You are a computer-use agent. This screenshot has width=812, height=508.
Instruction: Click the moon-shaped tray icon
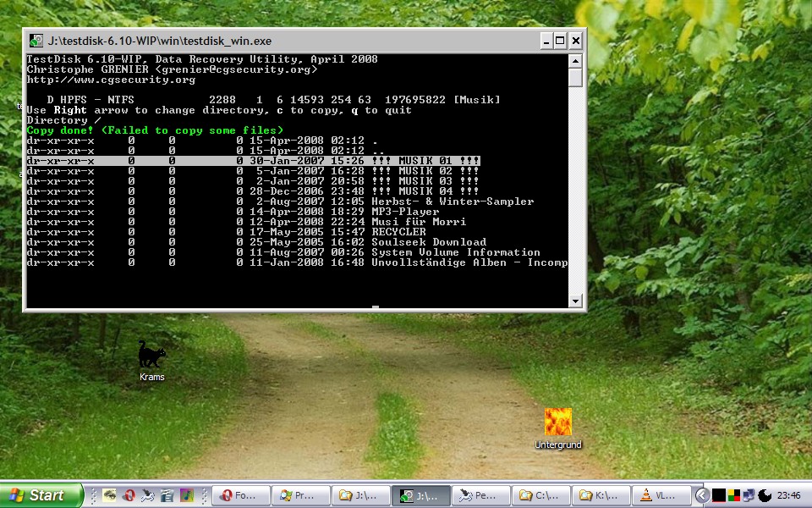765,495
